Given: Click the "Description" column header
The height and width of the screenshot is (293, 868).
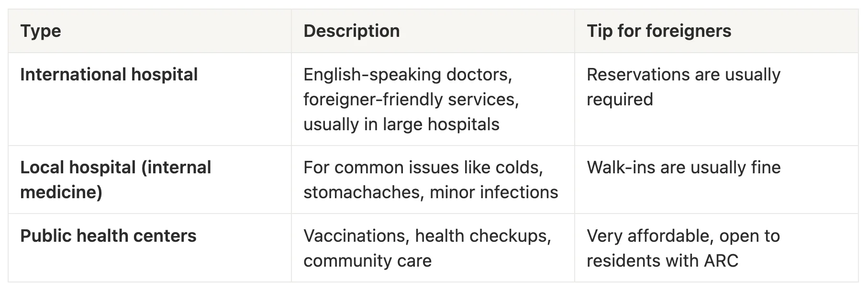Looking at the screenshot, I should 351,31.
